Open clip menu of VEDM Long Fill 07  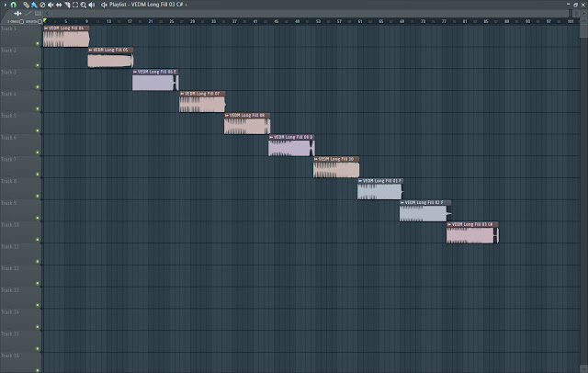[x=182, y=94]
